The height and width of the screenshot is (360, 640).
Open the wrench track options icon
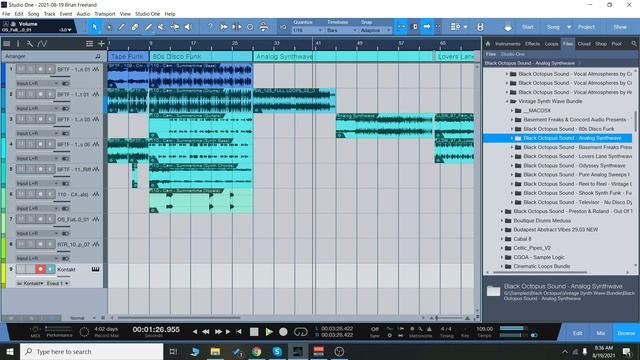[29, 43]
